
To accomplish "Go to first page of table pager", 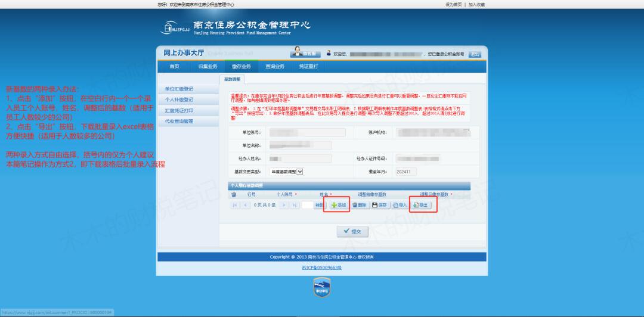I will pyautogui.click(x=235, y=205).
